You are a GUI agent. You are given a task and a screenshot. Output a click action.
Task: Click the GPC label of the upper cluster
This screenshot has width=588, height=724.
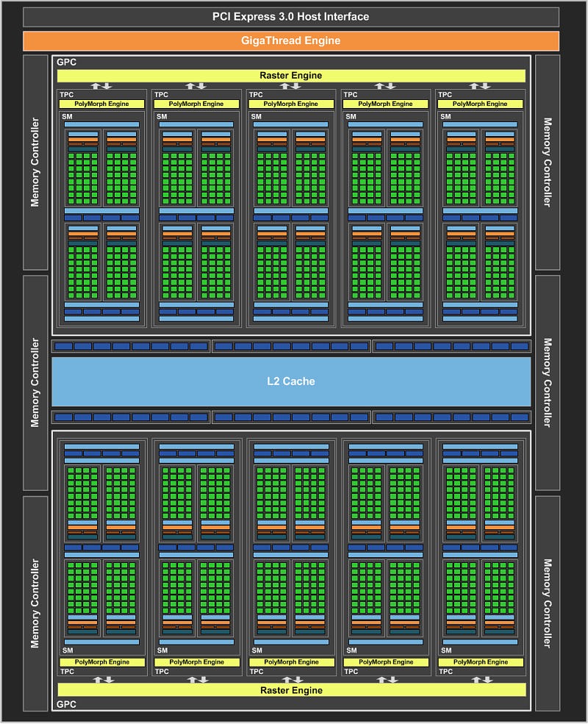pyautogui.click(x=66, y=62)
